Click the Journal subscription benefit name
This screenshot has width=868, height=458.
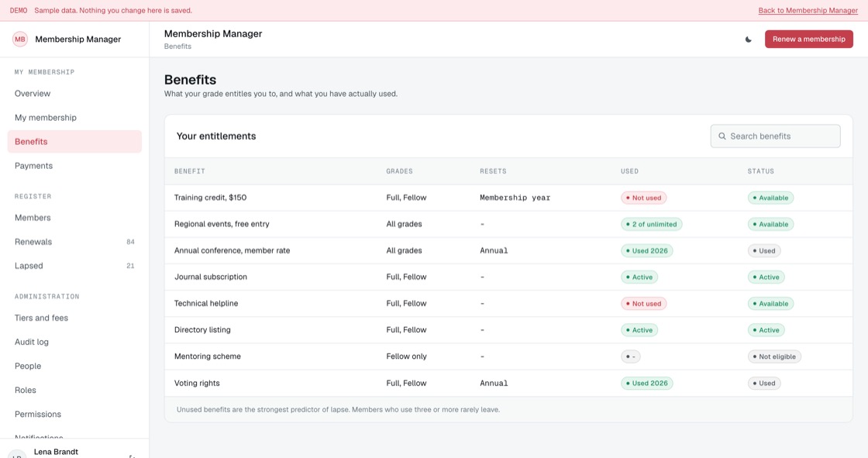pyautogui.click(x=210, y=277)
